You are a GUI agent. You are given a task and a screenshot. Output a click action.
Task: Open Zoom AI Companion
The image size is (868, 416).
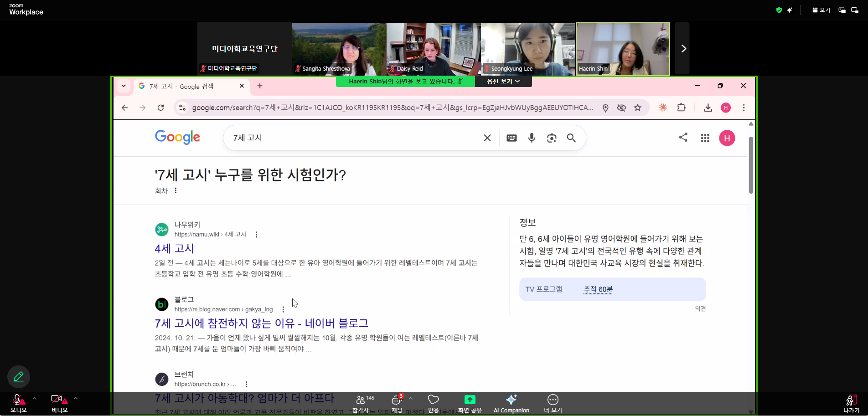(x=511, y=403)
